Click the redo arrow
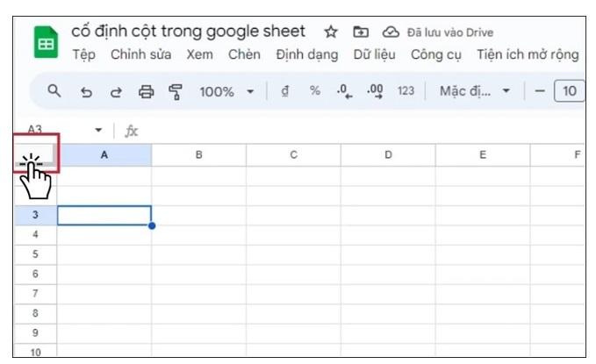The height and width of the screenshot is (364, 596). 116,91
